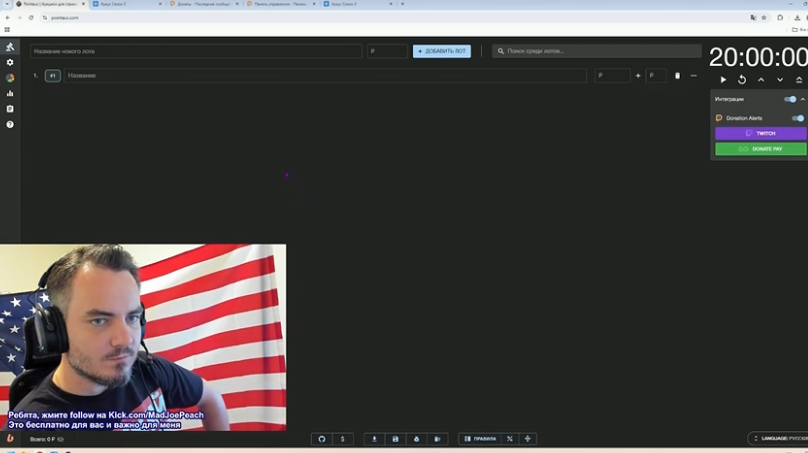Click the orange logo at bottom left

pyautogui.click(x=10, y=439)
